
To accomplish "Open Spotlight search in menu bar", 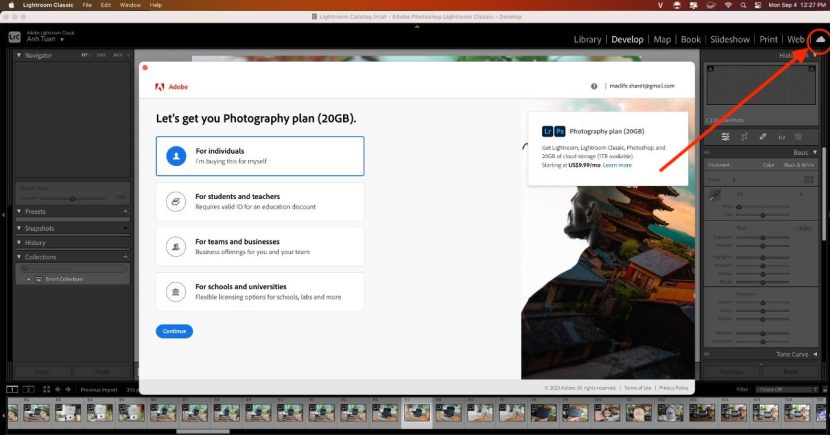I will (x=743, y=5).
